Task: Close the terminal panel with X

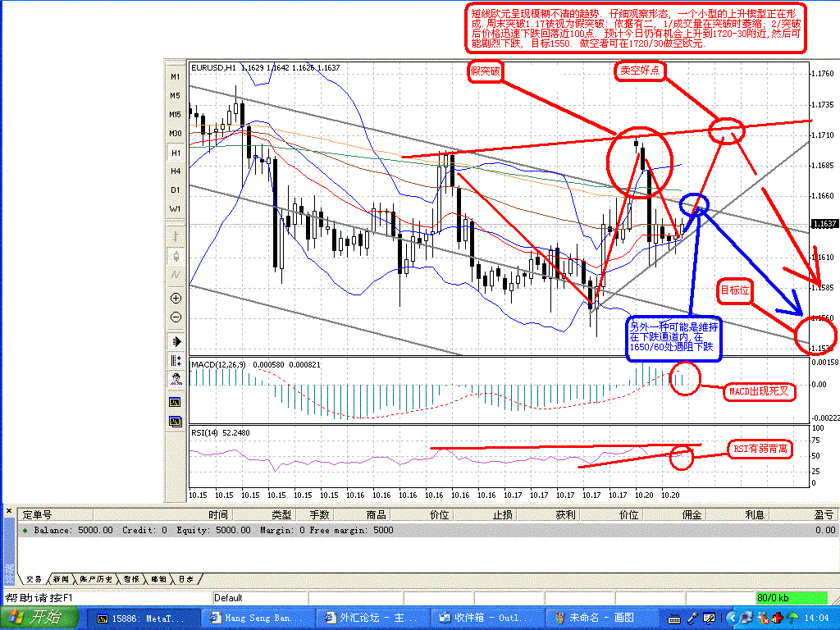Action: pyautogui.click(x=8, y=510)
